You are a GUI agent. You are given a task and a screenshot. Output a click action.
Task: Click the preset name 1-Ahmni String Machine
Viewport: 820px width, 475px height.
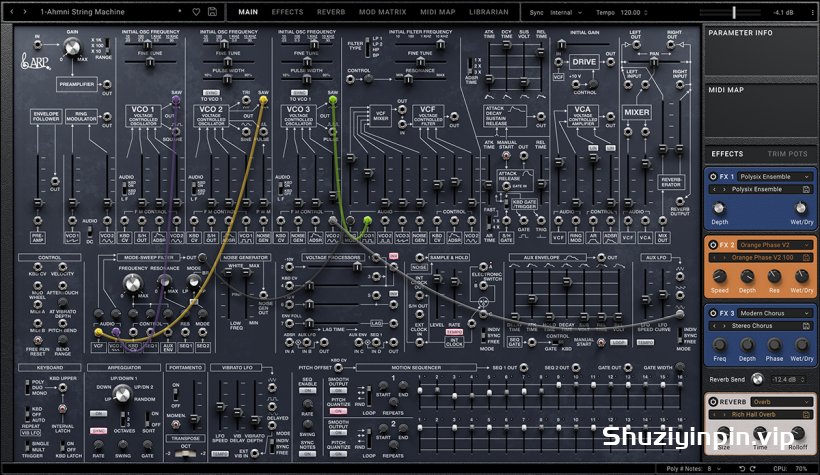[x=83, y=12]
